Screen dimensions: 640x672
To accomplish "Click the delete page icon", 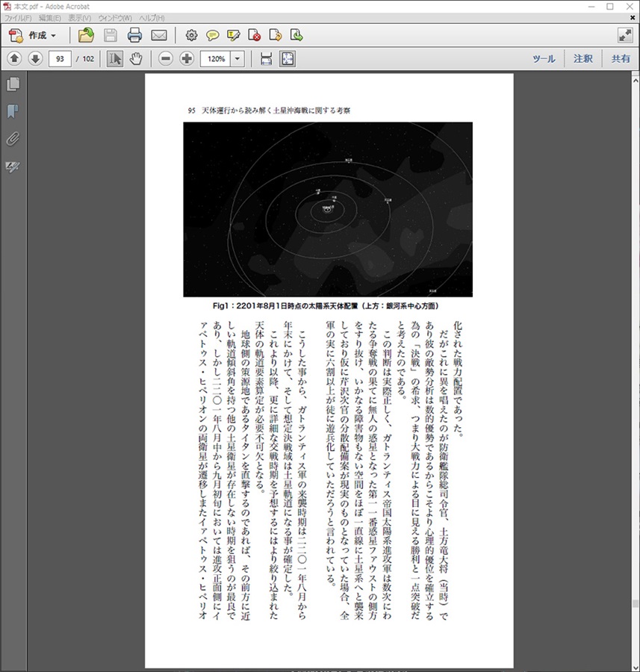I will click(x=254, y=35).
